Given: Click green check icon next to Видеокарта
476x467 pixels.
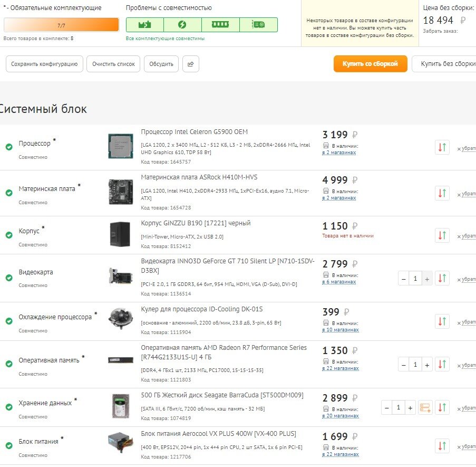Looking at the screenshot, I should (x=9, y=278).
